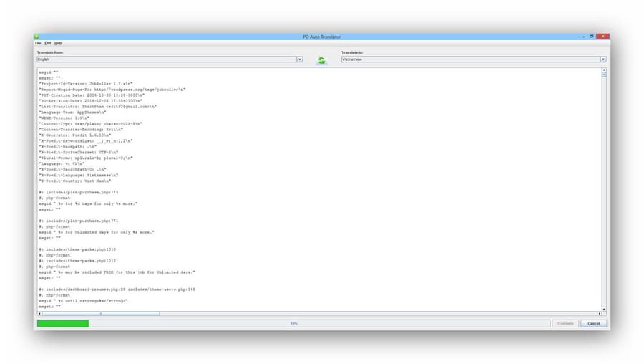Open the File menu
The width and height of the screenshot is (644, 364).
(38, 43)
